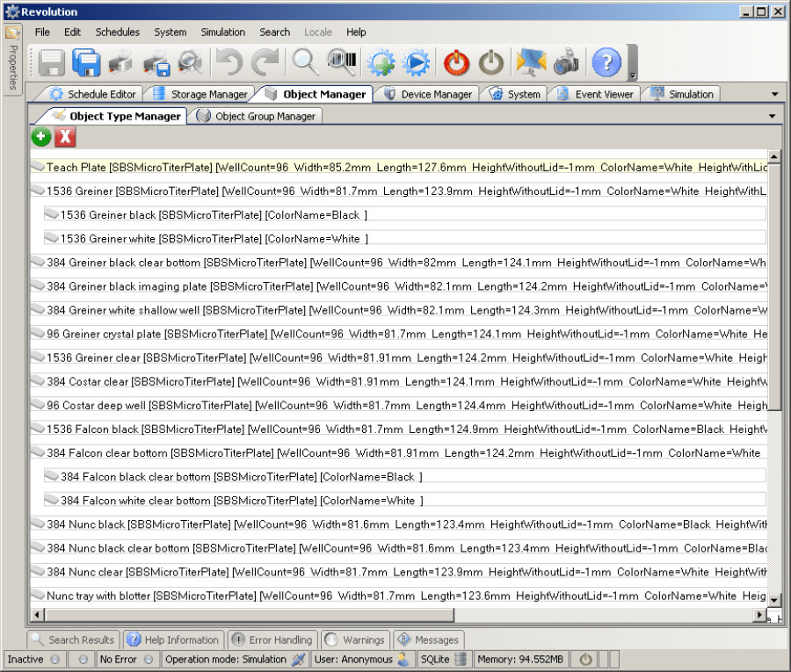Select 1536 Falcon black row
This screenshot has height=672, width=791.
[x=398, y=429]
